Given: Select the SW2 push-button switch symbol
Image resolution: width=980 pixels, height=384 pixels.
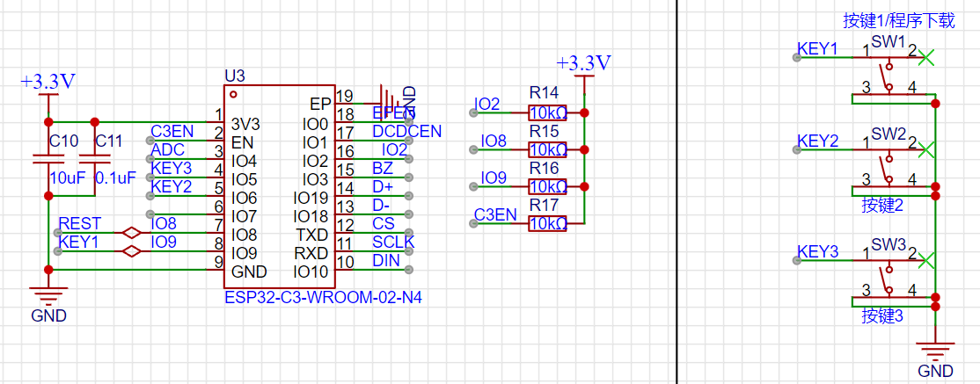Looking at the screenshot, I should coord(889,167).
